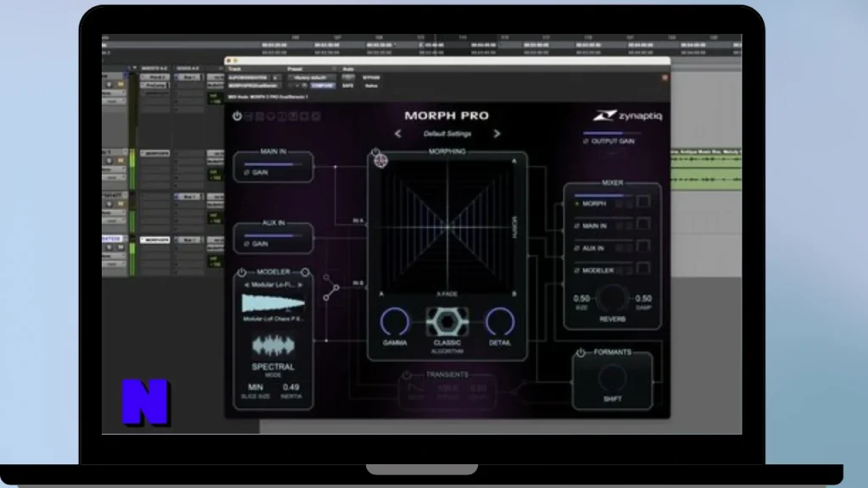Click the Sends A-E column header in Pro Tools
Image resolution: width=868 pixels, height=488 pixels.
188,69
